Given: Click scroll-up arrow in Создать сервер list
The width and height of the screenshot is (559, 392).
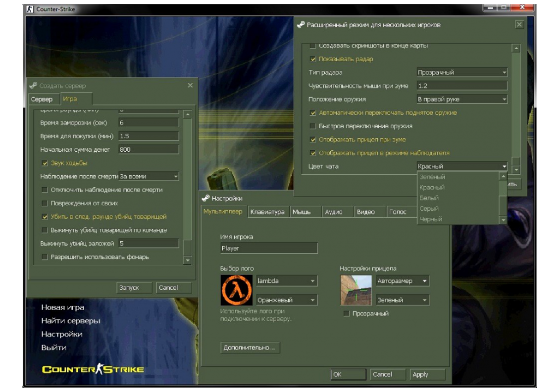Looking at the screenshot, I should [x=188, y=115].
